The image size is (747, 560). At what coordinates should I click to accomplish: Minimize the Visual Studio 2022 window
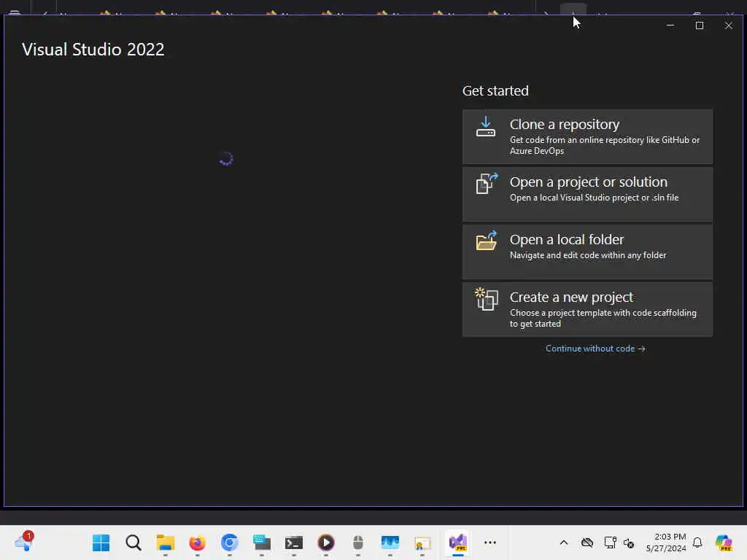pos(670,26)
